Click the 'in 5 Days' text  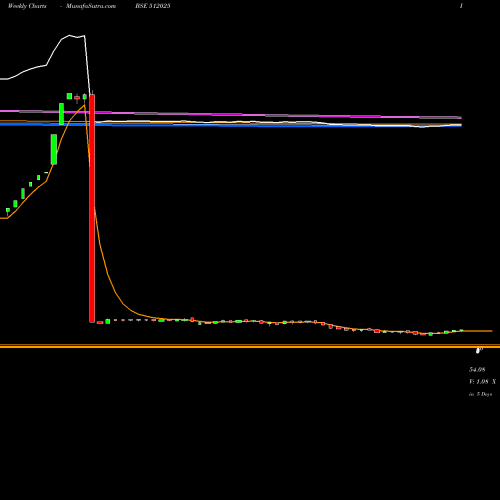[480, 394]
